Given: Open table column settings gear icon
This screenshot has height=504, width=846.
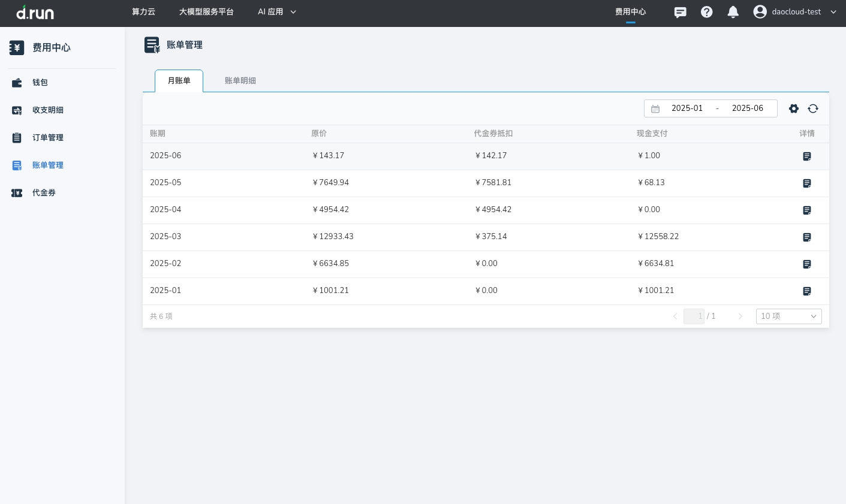Looking at the screenshot, I should [794, 108].
